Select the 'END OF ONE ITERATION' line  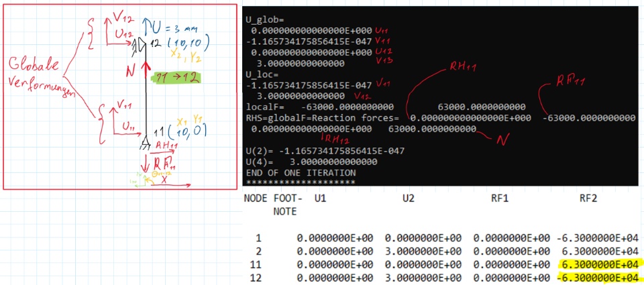(x=301, y=172)
